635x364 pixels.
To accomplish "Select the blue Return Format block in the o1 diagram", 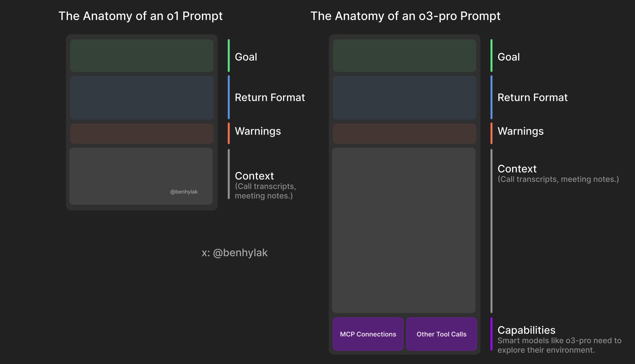I will (x=142, y=97).
